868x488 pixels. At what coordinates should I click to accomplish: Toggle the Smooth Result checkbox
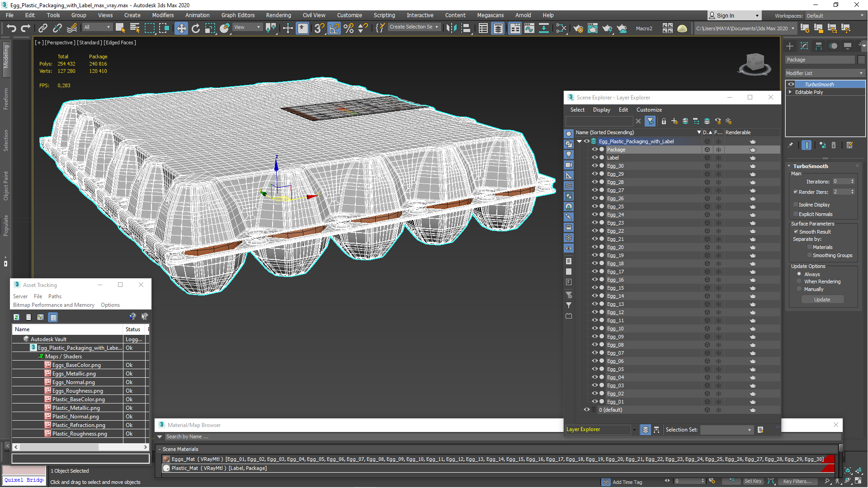tap(796, 232)
